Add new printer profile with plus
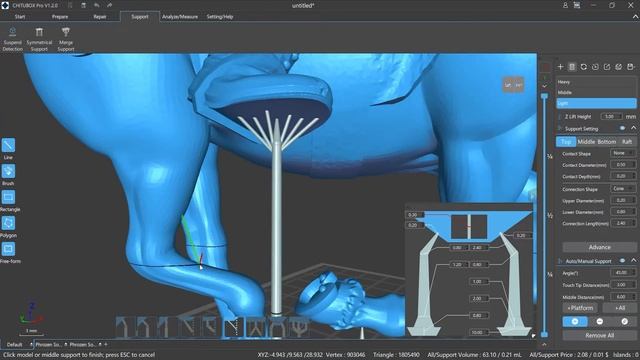Viewport: 640px width, 360px height. (106, 344)
